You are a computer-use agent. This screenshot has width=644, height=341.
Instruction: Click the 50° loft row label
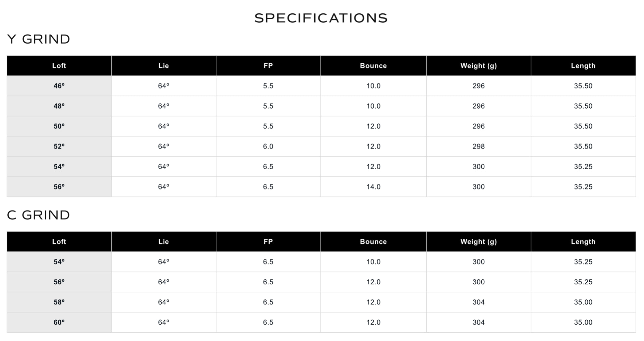[x=59, y=126]
